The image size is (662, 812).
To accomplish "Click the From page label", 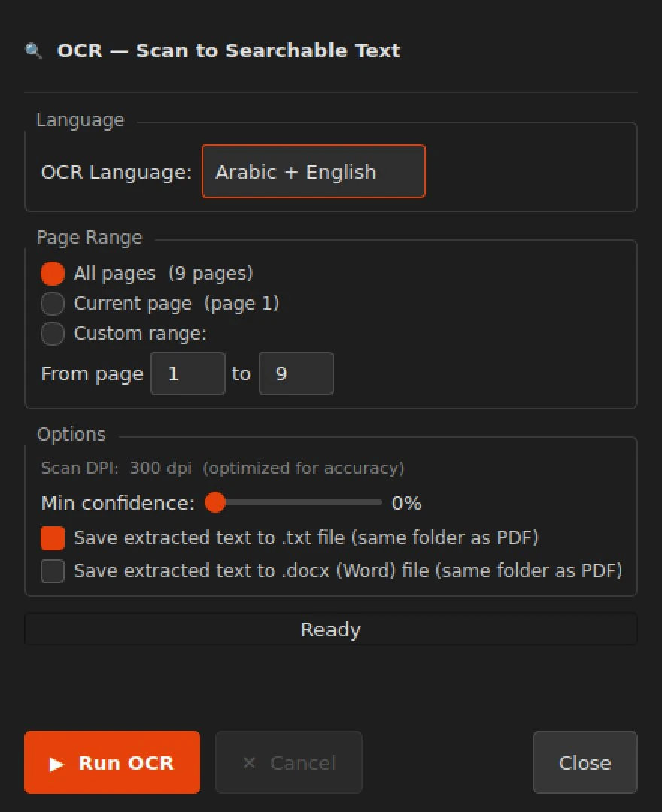I will pyautogui.click(x=93, y=374).
